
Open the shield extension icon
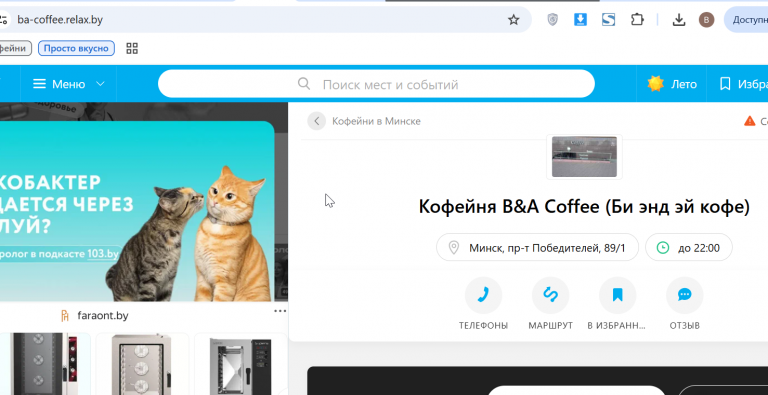tap(552, 20)
